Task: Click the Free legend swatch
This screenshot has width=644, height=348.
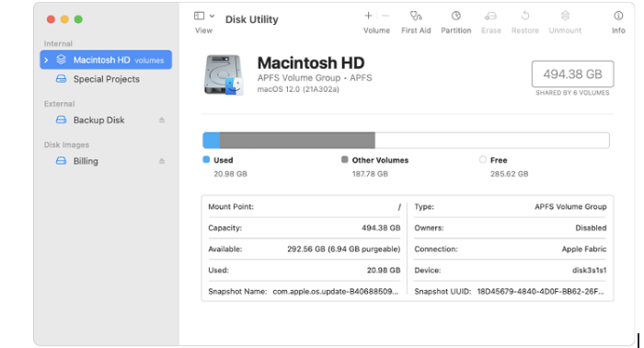Action: coord(483,159)
